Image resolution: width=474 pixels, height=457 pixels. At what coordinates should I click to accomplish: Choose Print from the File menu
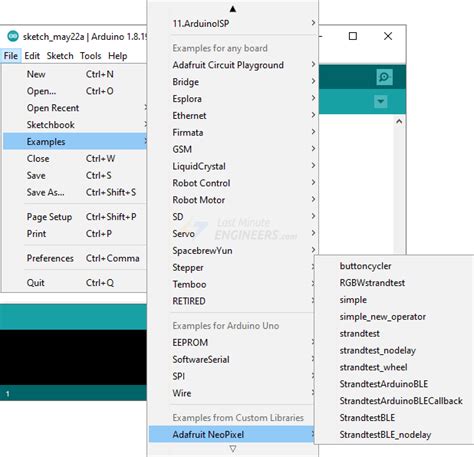tap(75, 234)
